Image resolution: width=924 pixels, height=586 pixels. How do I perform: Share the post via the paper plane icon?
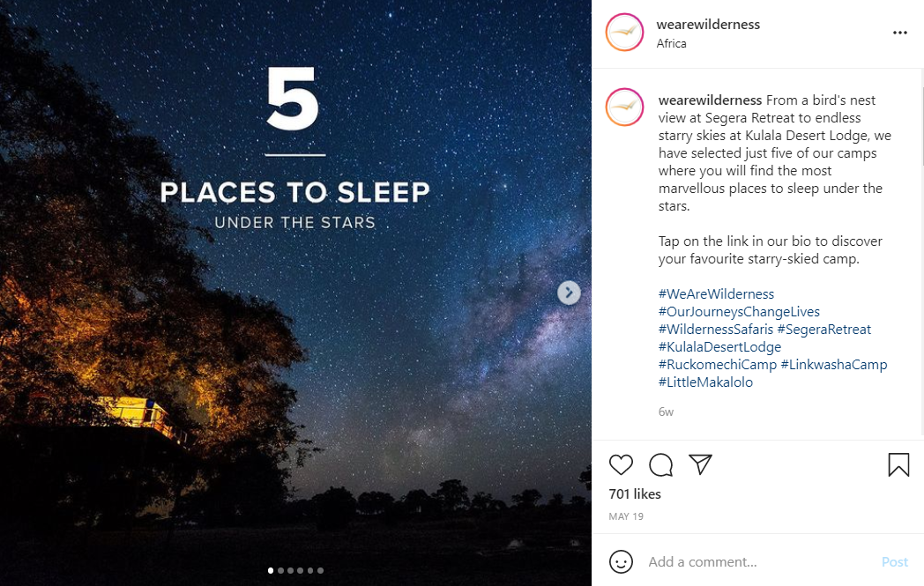(x=700, y=464)
